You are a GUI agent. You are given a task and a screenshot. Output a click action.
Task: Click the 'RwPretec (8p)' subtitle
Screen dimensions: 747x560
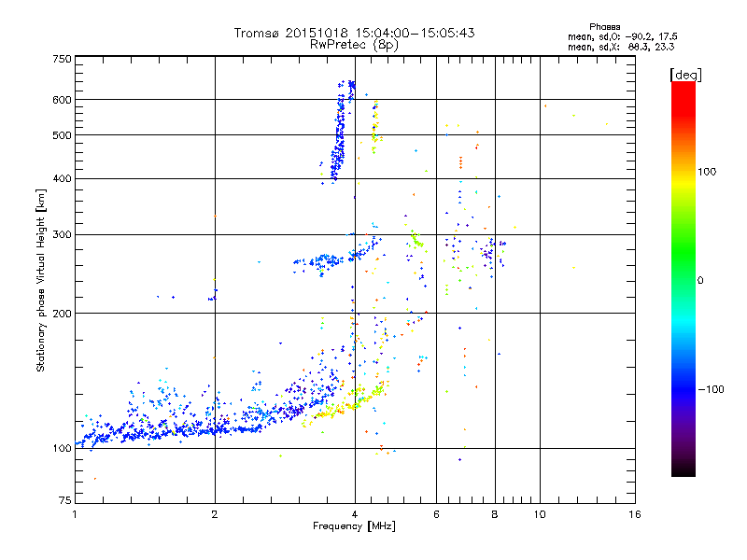(354, 45)
